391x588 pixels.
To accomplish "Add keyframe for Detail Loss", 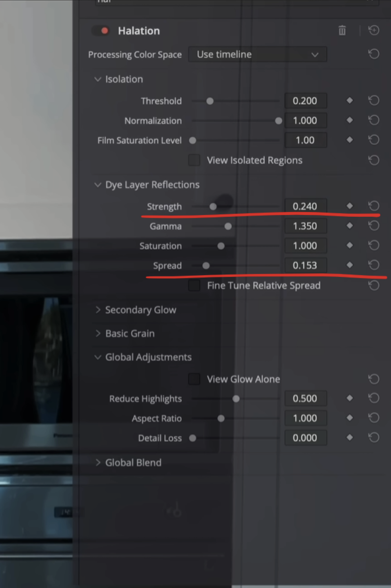I will (350, 438).
